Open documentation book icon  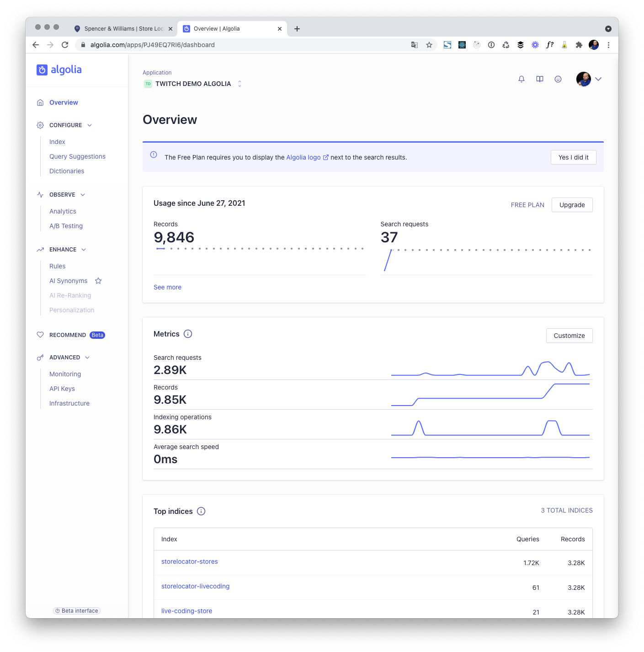(x=540, y=79)
